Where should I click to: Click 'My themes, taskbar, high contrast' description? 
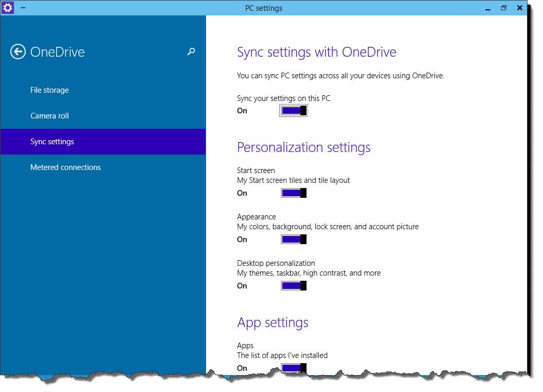pos(309,273)
